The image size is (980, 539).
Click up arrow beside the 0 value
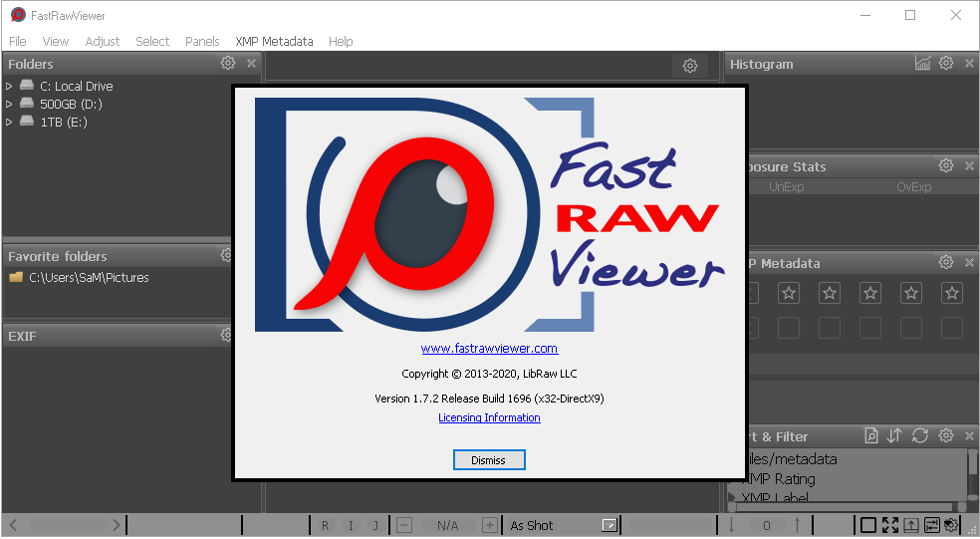tap(797, 525)
